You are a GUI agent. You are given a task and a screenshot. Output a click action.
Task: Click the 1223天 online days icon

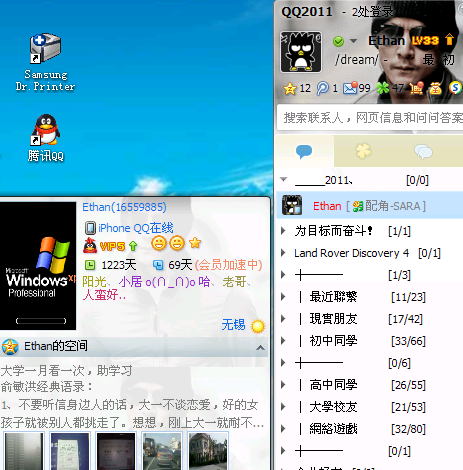click(x=90, y=265)
